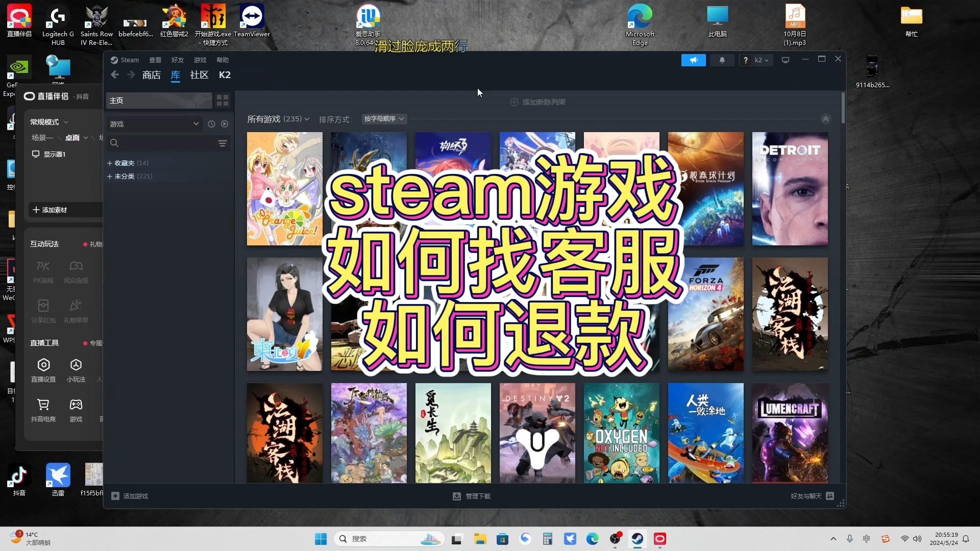Open Logitech G HUB desktop icon
This screenshot has height=551, width=980.
[x=58, y=16]
